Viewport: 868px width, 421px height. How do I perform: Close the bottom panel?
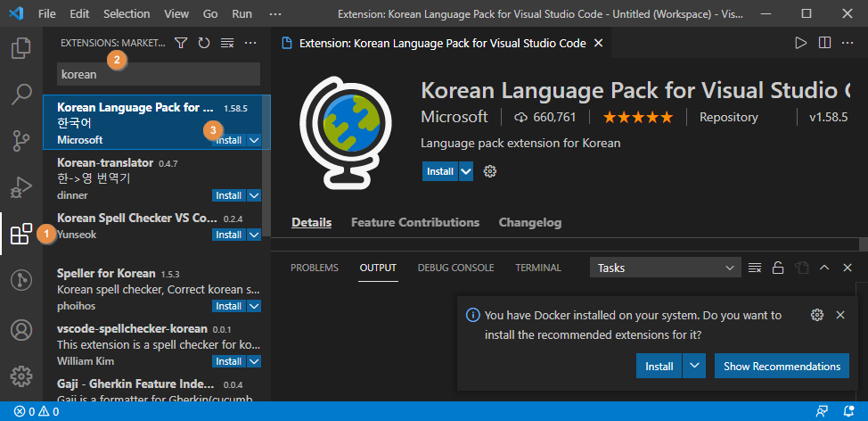pos(847,268)
